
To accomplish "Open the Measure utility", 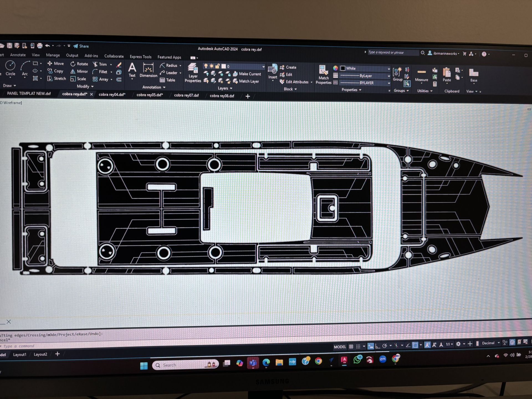I will point(421,75).
